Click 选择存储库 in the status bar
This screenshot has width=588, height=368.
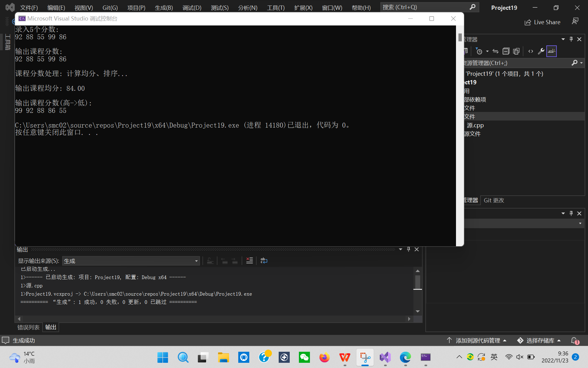540,340
